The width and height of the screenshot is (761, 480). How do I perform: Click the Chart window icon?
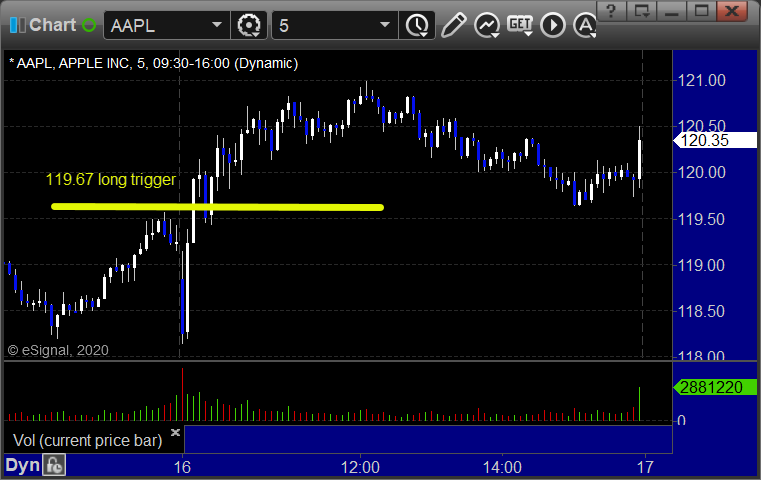(x=18, y=25)
